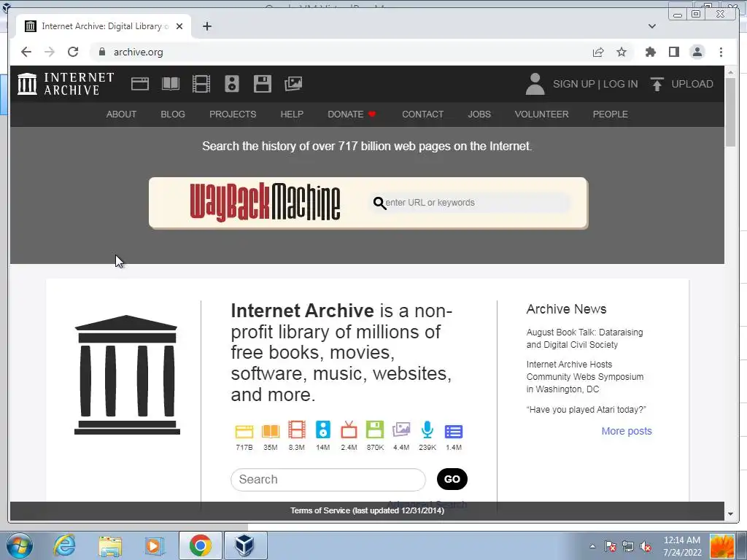This screenshot has width=747, height=560.
Task: Expand the tab search chevron
Action: point(652,26)
